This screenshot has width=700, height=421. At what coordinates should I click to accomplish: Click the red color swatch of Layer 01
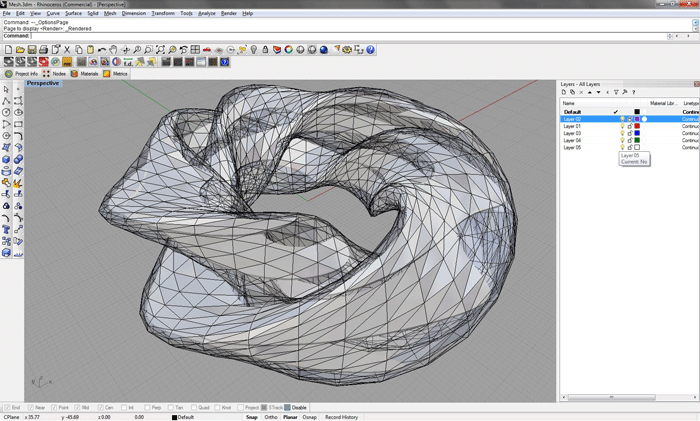pyautogui.click(x=637, y=127)
